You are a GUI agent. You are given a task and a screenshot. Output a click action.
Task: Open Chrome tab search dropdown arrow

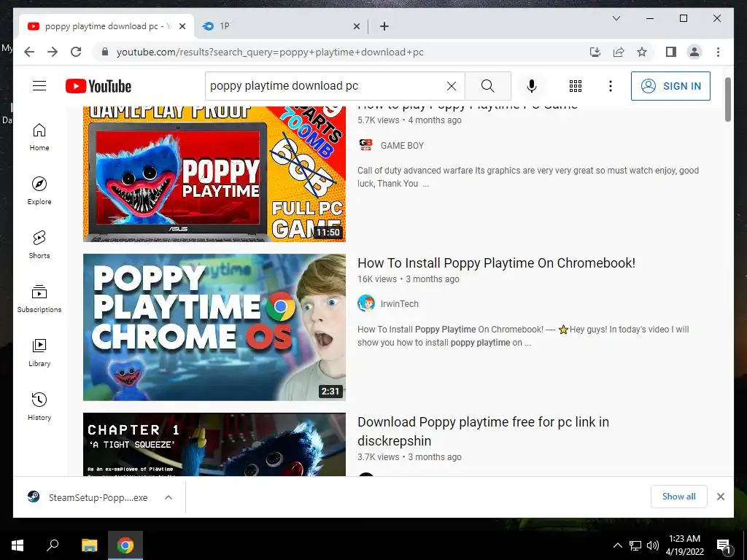coord(616,18)
